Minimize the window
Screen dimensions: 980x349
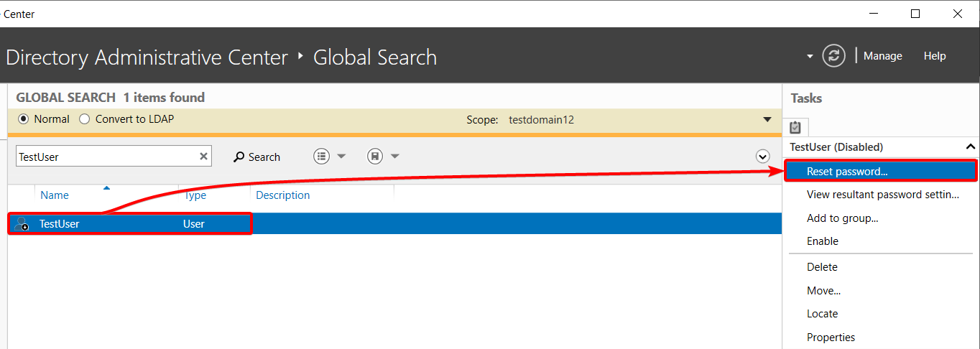tap(874, 14)
